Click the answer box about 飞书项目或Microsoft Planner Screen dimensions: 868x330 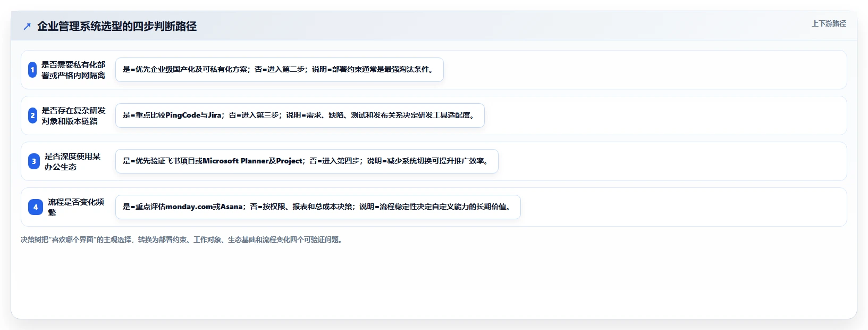pos(307,161)
